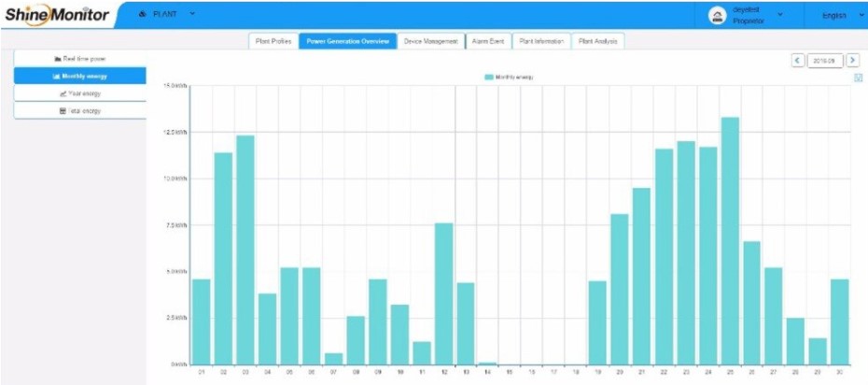Click the month date input field

(x=825, y=60)
